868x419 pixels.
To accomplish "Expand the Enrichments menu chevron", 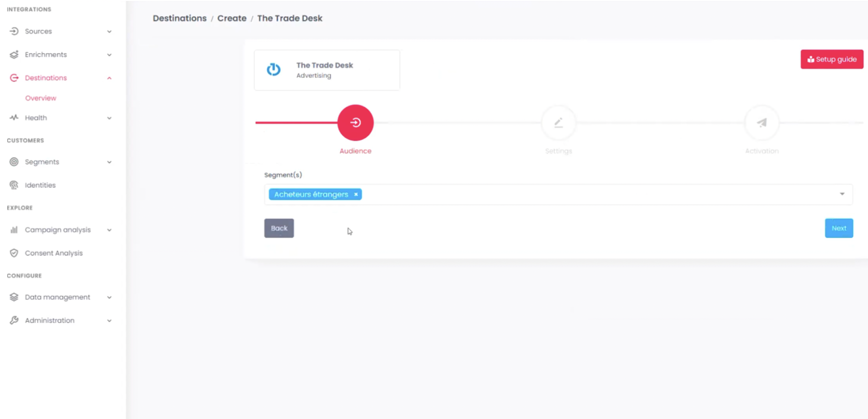I will tap(109, 55).
